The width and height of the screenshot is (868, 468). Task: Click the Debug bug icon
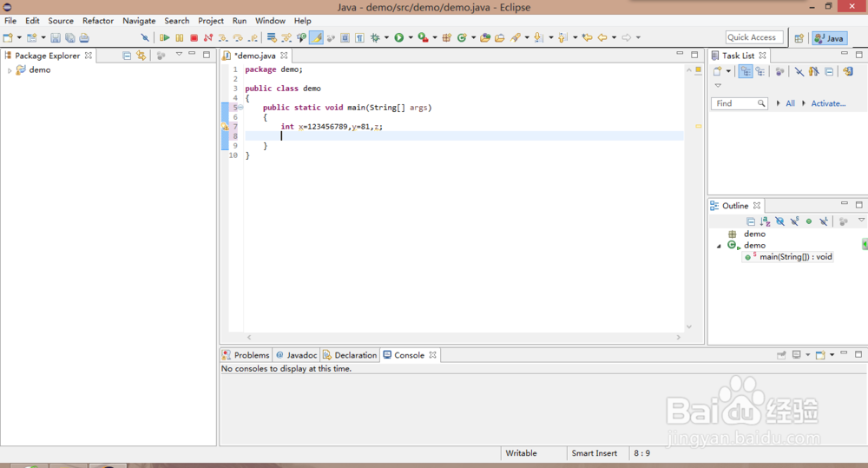tap(375, 37)
